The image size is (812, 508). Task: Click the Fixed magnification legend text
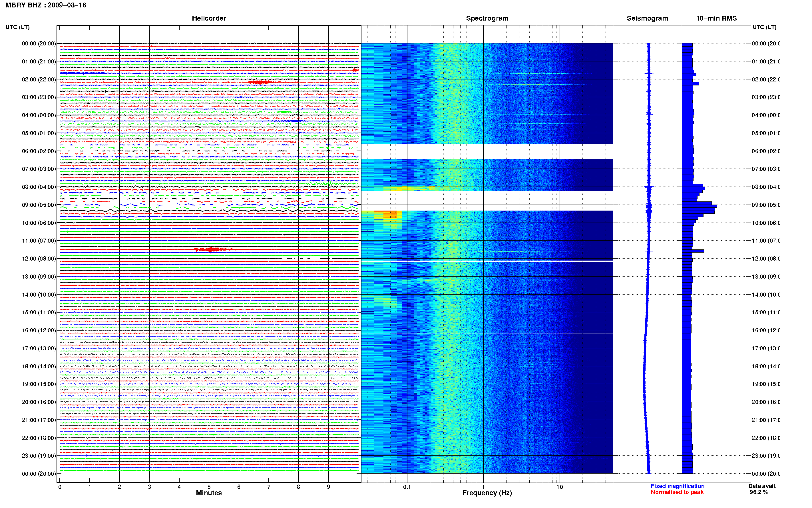(678, 486)
